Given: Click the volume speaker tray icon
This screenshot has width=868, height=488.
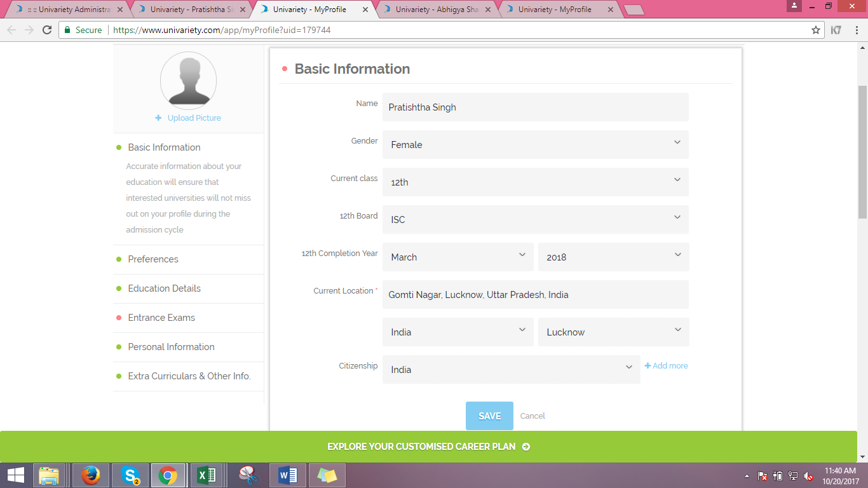Looking at the screenshot, I should (x=808, y=476).
